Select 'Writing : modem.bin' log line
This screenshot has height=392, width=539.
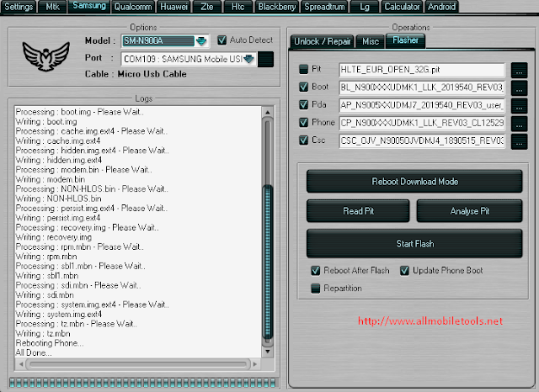click(51, 179)
